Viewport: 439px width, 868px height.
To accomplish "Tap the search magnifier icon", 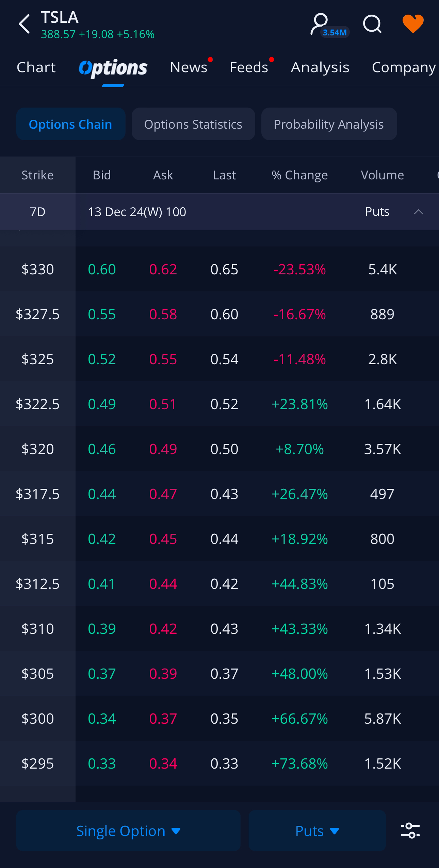I will (x=372, y=24).
